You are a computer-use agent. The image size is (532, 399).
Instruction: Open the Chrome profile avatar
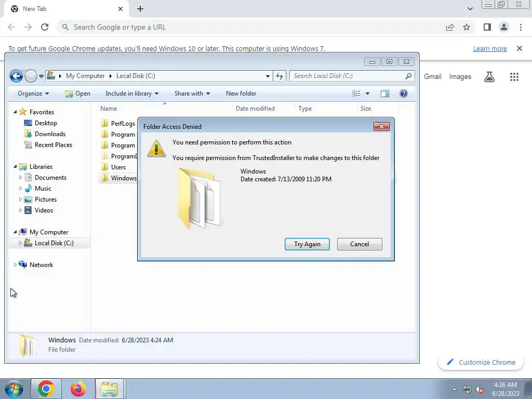504,27
